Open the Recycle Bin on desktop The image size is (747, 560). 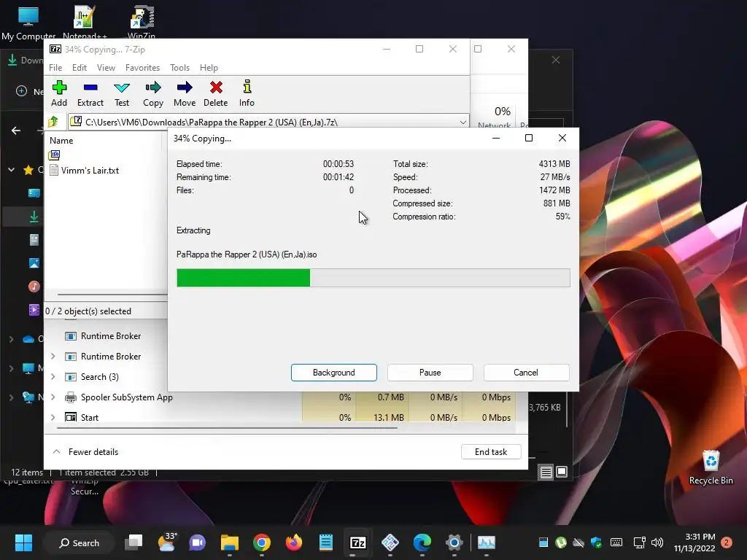(x=711, y=467)
